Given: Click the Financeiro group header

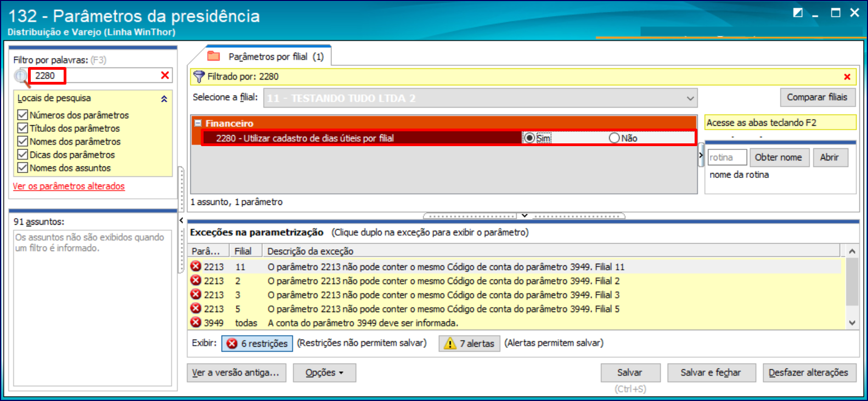Looking at the screenshot, I should pyautogui.click(x=444, y=123).
